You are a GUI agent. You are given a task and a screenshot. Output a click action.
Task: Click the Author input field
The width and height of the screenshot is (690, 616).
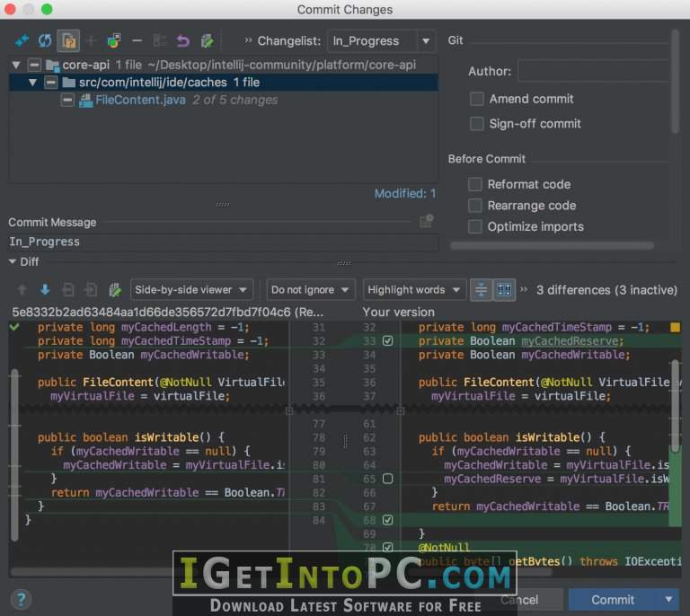tap(594, 71)
